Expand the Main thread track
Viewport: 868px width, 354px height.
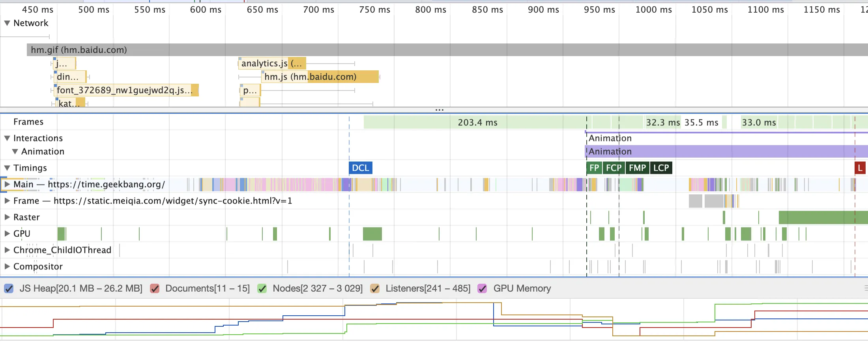7,185
